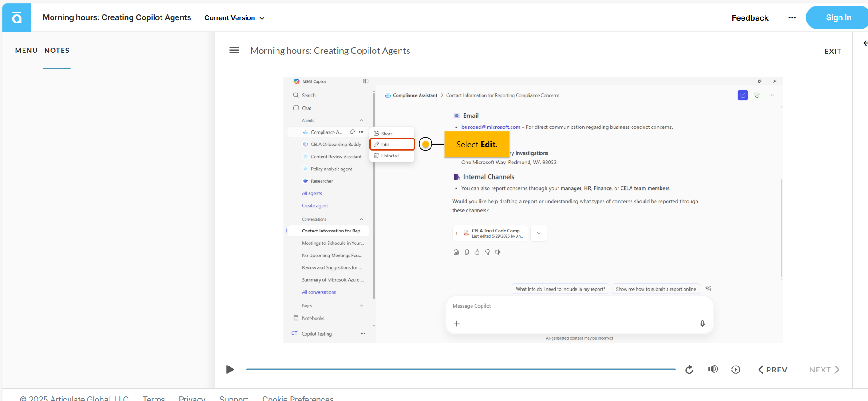Image resolution: width=868 pixels, height=401 pixels.
Task: Collapse the Agents section chevron
Action: point(362,121)
